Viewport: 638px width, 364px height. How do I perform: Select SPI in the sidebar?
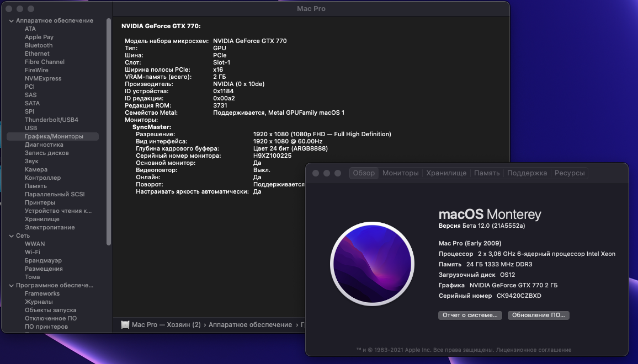pos(29,111)
